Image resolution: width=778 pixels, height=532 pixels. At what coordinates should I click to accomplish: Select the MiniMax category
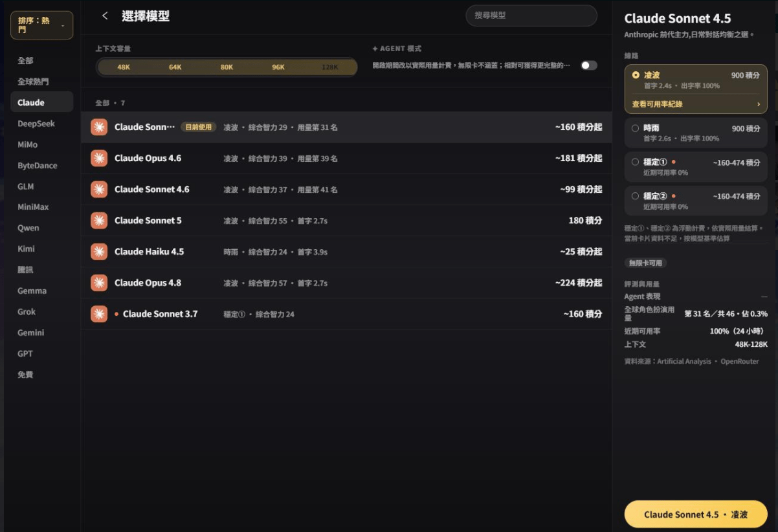(42, 207)
